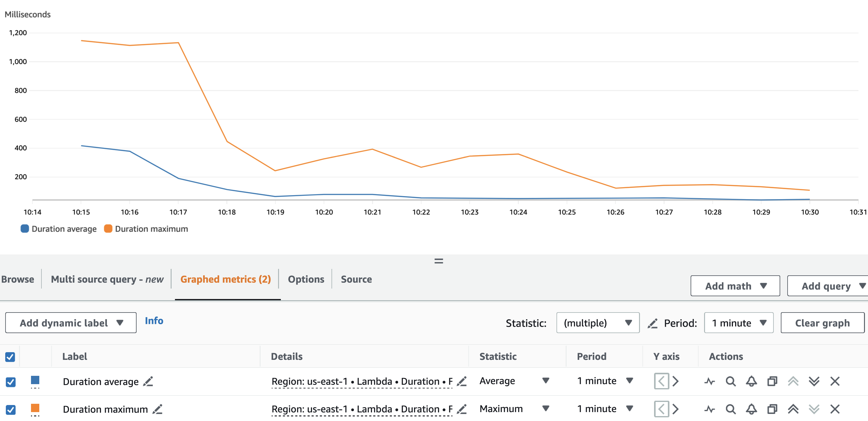The image size is (868, 421).
Task: Uncheck the Duration maximum checkbox
Action: pos(10,410)
